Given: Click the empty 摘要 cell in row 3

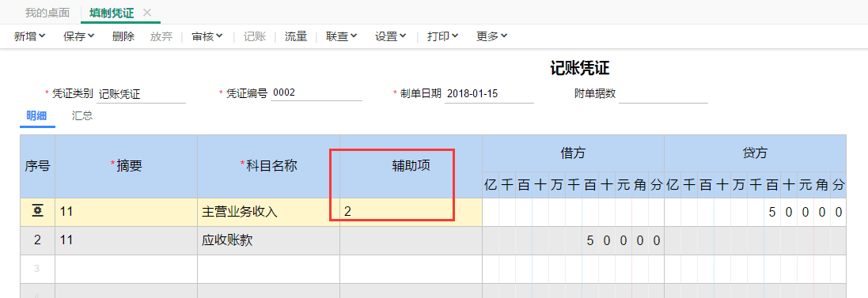Looking at the screenshot, I should click(x=127, y=269).
